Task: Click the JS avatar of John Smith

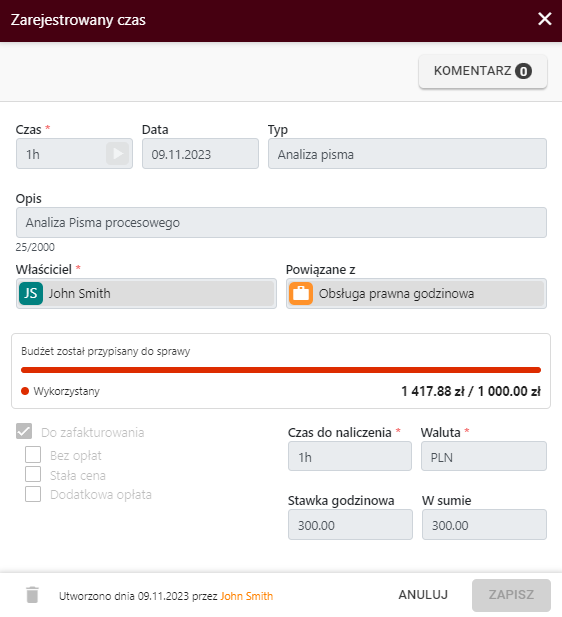Action: coord(31,294)
